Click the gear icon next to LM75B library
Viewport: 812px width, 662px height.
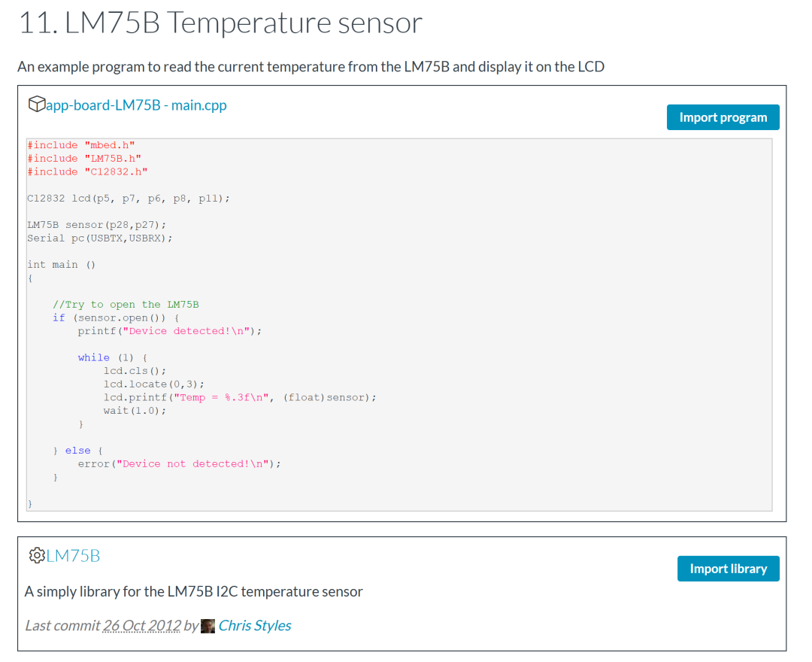(x=35, y=555)
